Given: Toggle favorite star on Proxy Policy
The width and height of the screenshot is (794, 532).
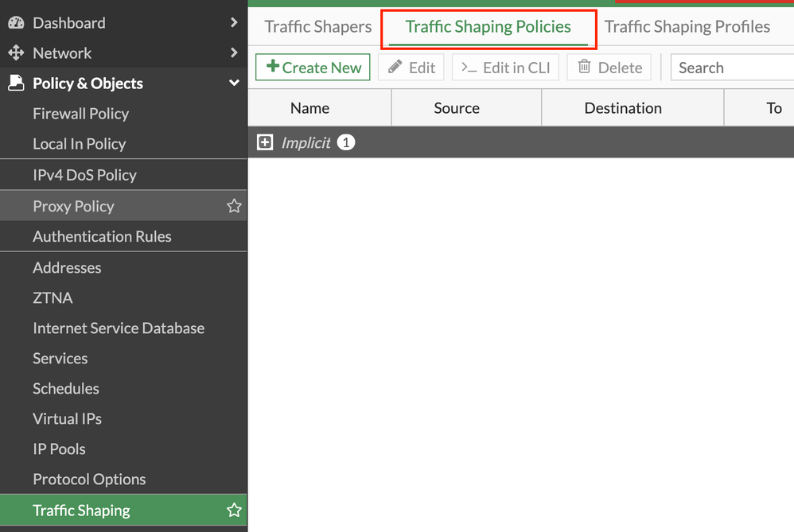Looking at the screenshot, I should (234, 206).
